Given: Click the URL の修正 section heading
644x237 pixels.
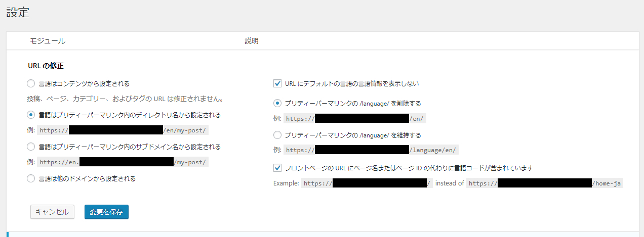Looking at the screenshot, I should [46, 66].
